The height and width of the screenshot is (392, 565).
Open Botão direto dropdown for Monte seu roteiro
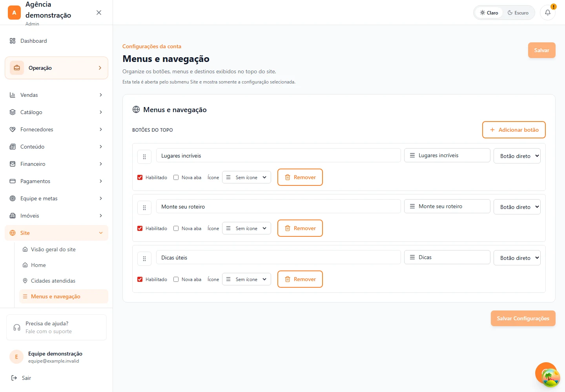(517, 207)
